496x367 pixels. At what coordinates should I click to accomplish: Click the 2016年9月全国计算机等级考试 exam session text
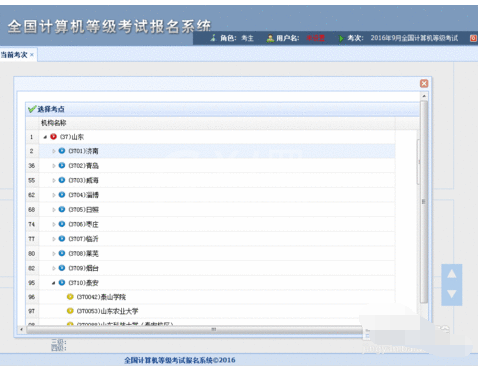point(414,38)
